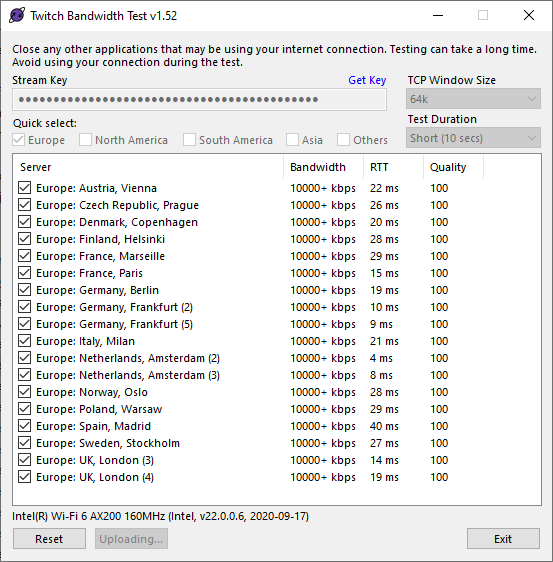Enable the North America quick select checkbox

pyautogui.click(x=85, y=140)
